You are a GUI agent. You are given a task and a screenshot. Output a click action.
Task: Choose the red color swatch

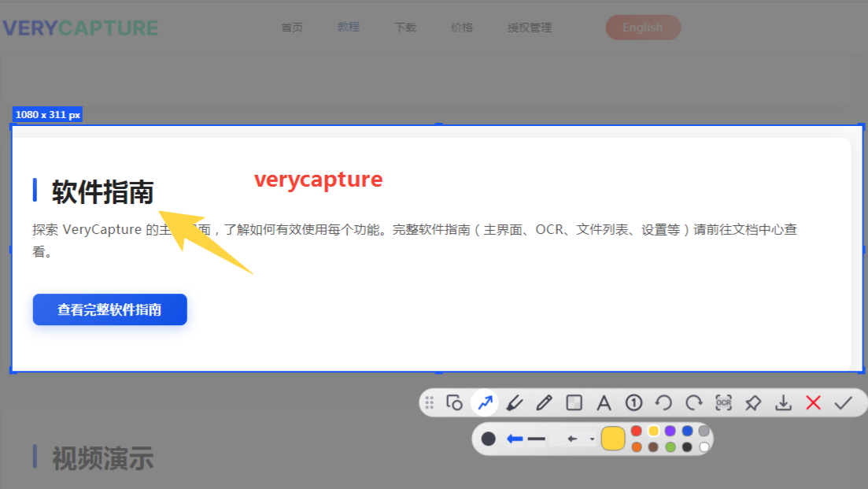coord(636,431)
